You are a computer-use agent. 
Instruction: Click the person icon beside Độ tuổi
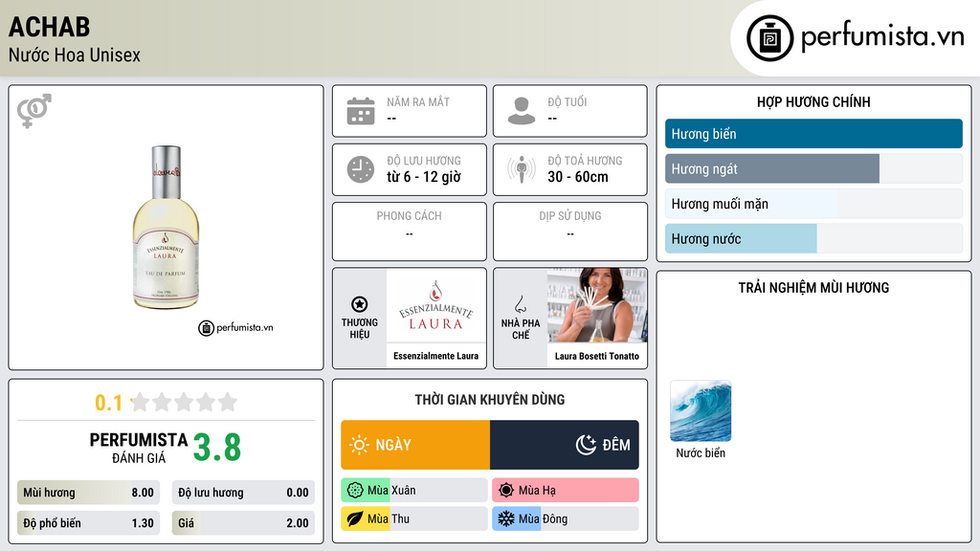coord(522,111)
